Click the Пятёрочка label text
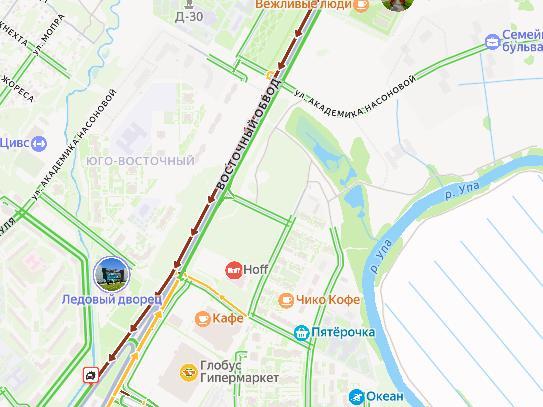 tap(343, 332)
